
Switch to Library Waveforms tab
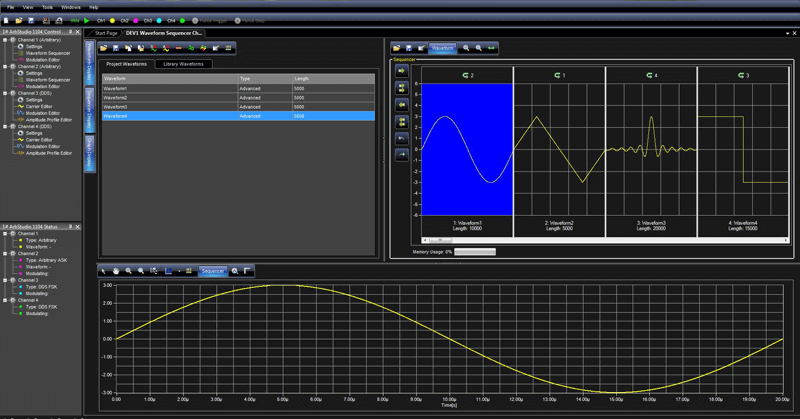[x=183, y=64]
